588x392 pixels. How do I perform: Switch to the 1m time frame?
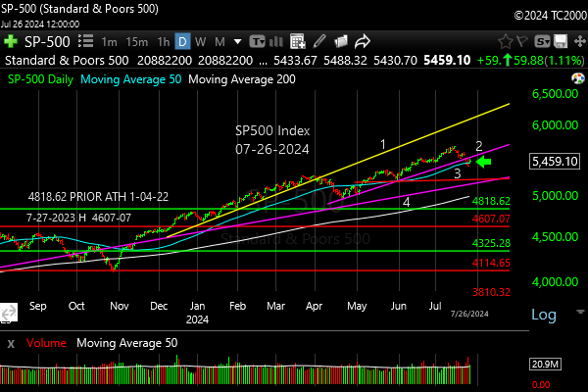(109, 41)
